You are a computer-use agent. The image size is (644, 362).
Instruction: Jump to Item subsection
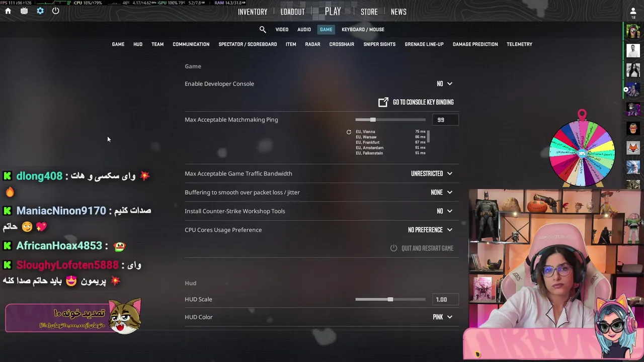(x=291, y=44)
